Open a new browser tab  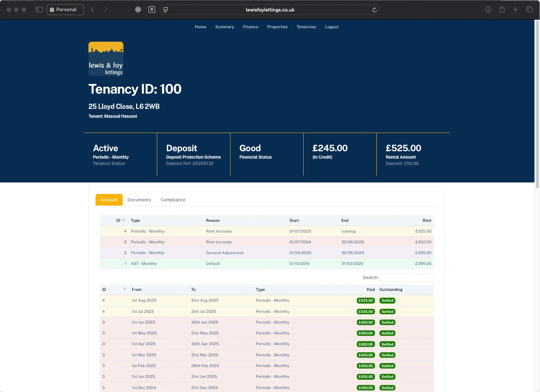[x=515, y=9]
